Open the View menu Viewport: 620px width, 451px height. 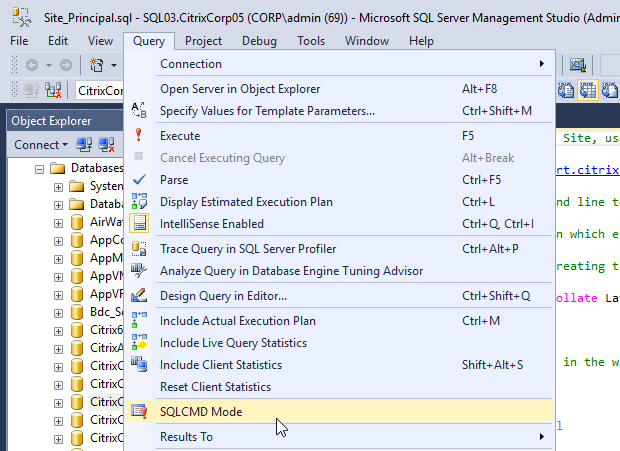click(100, 41)
